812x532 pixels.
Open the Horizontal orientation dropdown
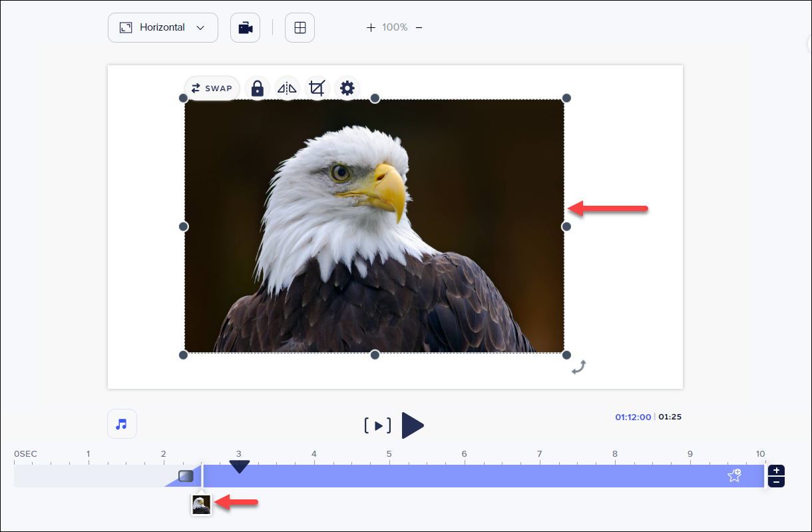click(x=162, y=28)
